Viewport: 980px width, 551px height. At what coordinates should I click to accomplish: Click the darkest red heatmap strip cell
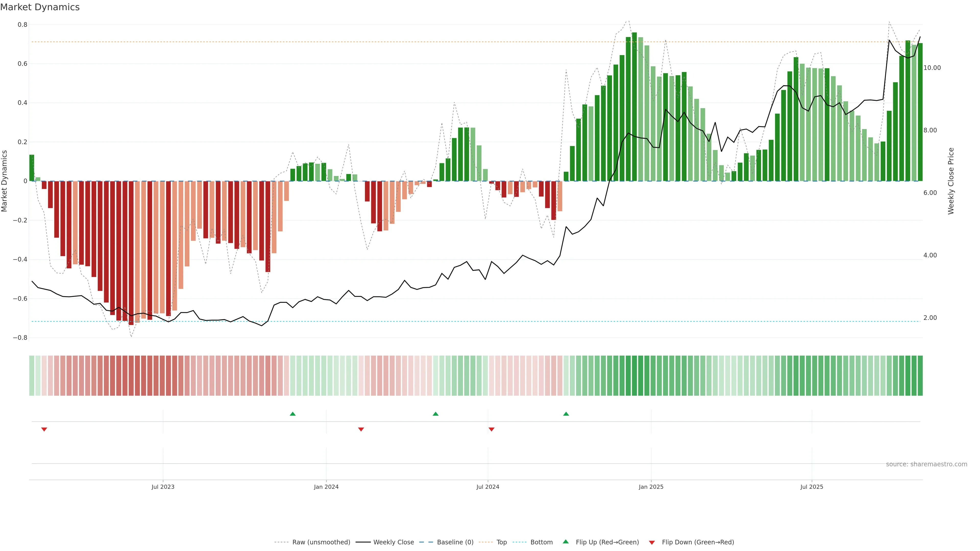[131, 376]
